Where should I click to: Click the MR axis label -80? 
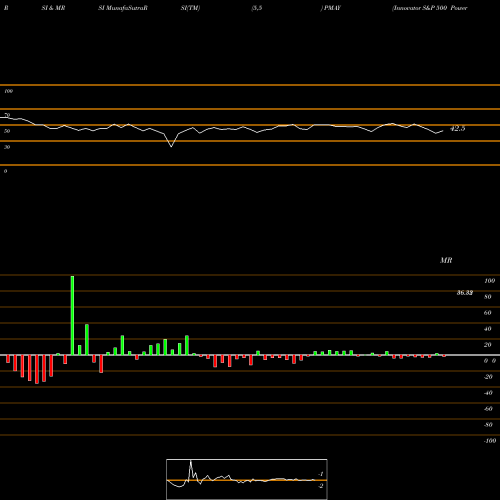point(488,425)
